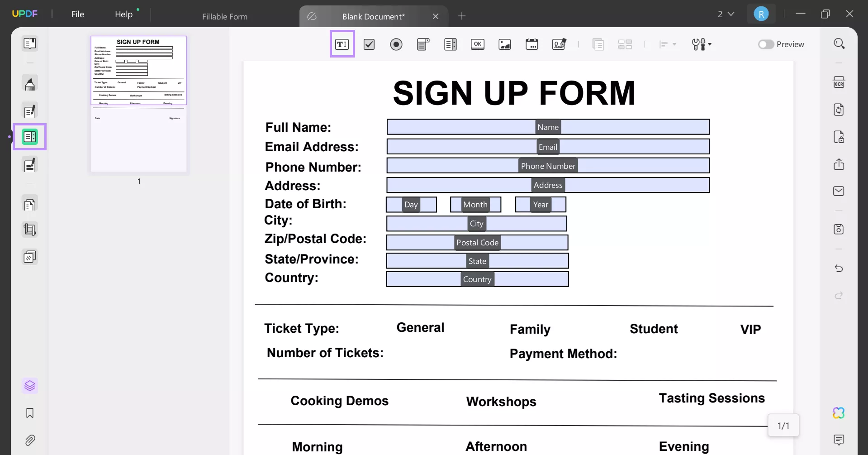Open the search magnifier icon

pyautogui.click(x=839, y=43)
